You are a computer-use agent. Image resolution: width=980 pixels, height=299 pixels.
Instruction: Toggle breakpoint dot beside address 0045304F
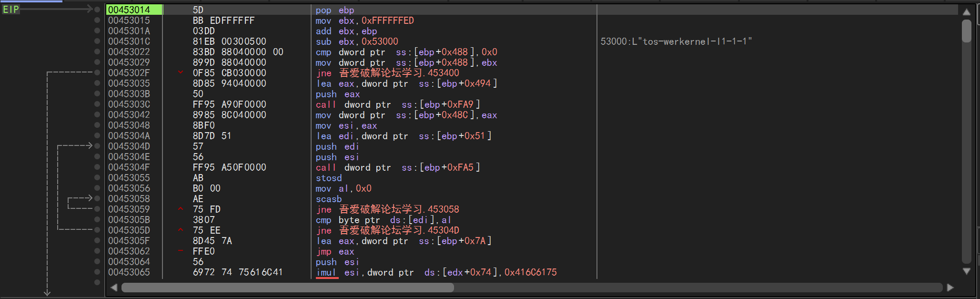click(97, 167)
